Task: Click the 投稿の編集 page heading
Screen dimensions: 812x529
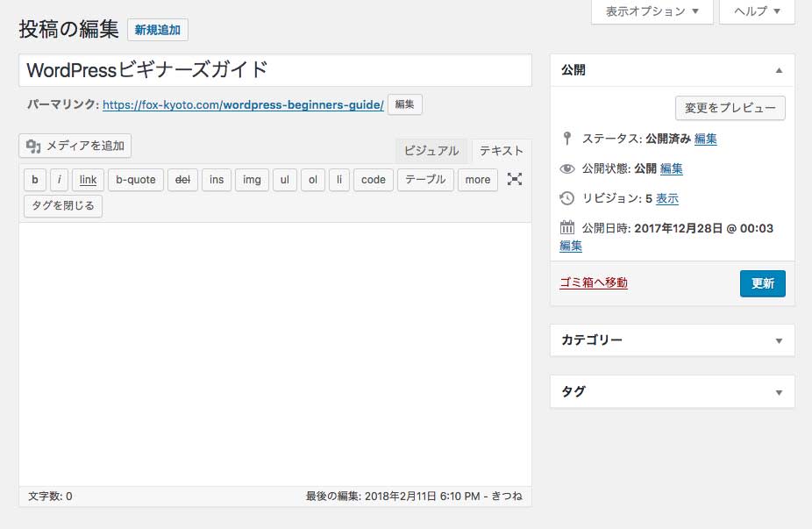Action: 69,29
